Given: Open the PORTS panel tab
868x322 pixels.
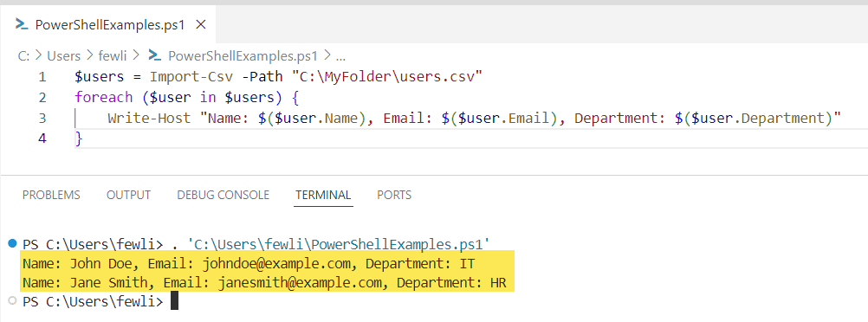Looking at the screenshot, I should (394, 195).
